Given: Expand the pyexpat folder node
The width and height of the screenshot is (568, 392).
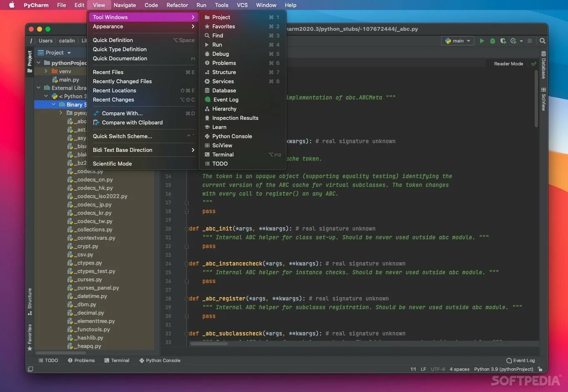Looking at the screenshot, I should click(61, 113).
